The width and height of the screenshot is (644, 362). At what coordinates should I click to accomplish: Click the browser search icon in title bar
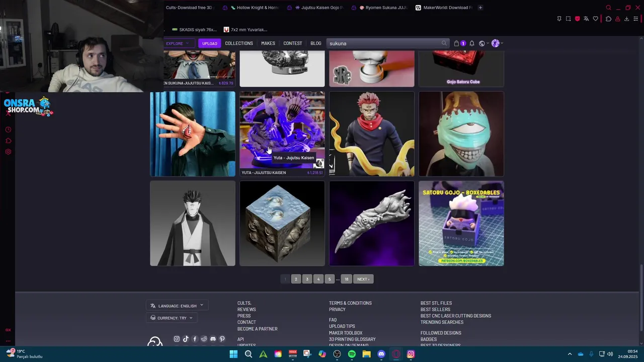pos(608,8)
